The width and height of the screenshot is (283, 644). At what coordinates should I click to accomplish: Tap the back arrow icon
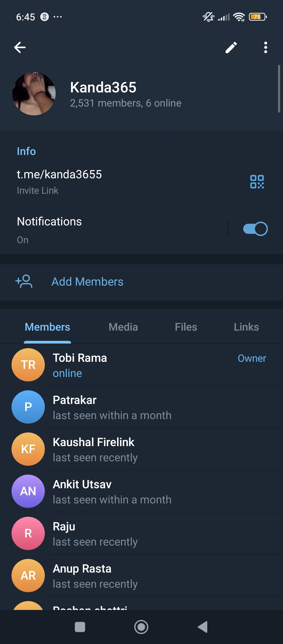click(x=20, y=47)
